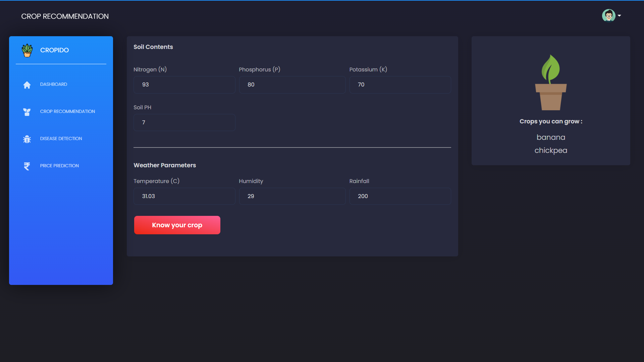Click the CROP RECOMMENDATION page heading

65,16
